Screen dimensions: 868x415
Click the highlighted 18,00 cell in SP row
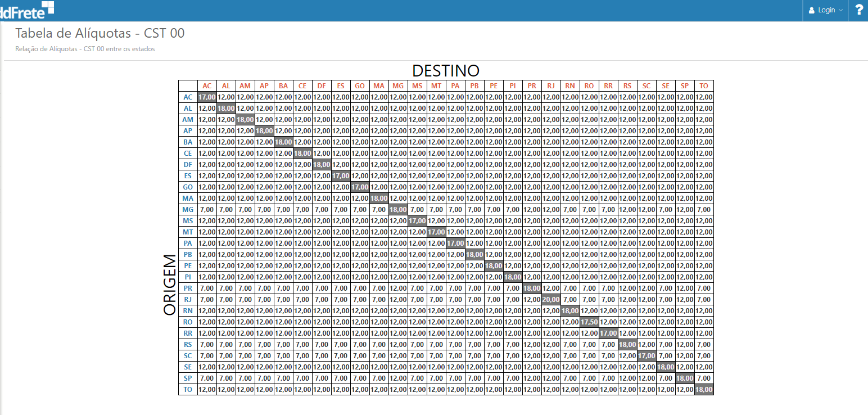pyautogui.click(x=685, y=378)
